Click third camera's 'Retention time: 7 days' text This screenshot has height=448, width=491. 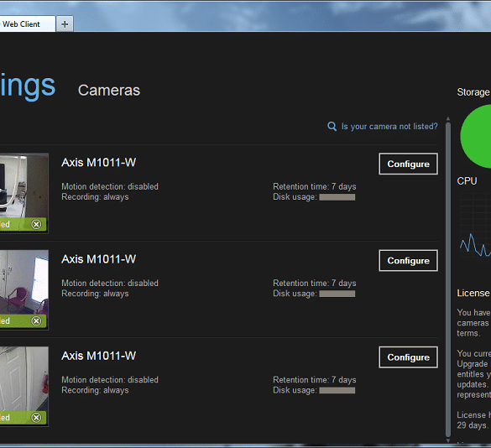(x=315, y=380)
